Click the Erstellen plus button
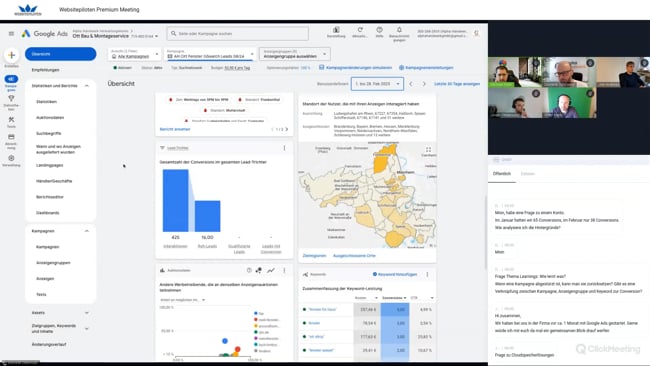The image size is (650, 366). [11, 55]
